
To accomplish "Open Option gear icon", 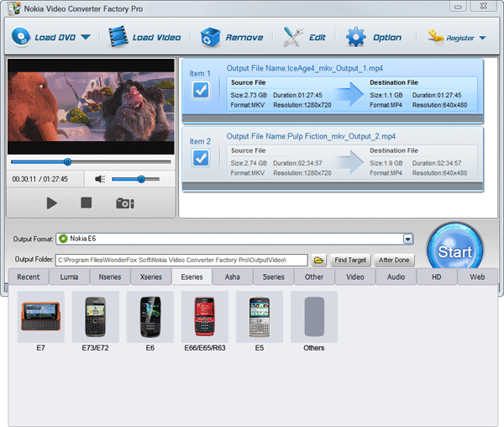I will [356, 37].
